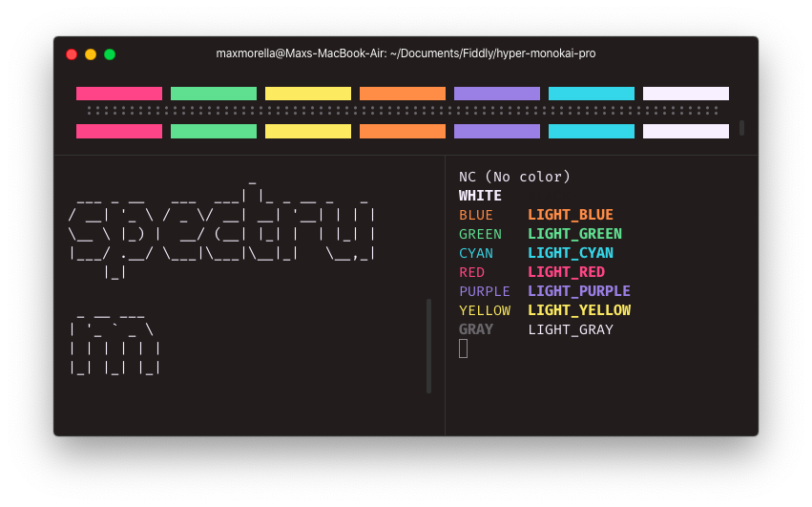This screenshot has width=812, height=507.
Task: Click the green color bar in the top row
Action: (214, 94)
